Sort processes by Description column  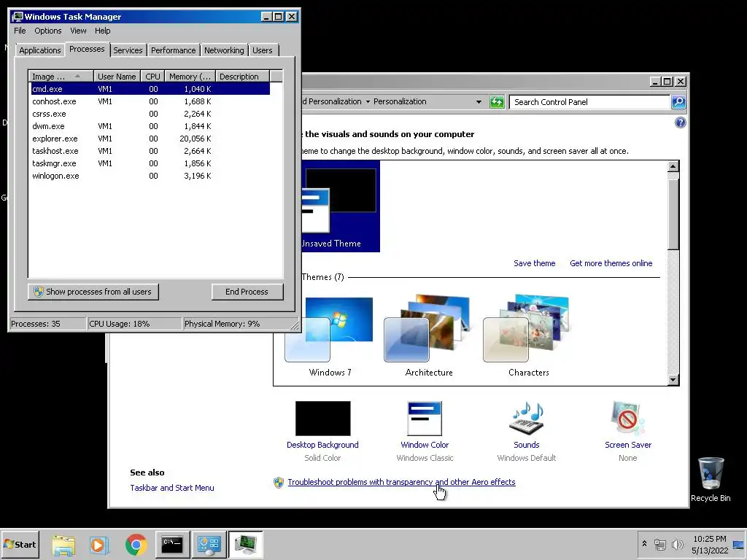[x=242, y=76]
